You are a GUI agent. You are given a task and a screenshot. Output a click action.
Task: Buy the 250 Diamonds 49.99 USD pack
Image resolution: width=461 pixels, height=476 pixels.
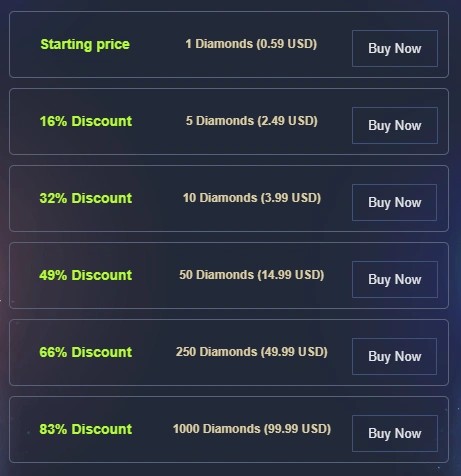click(x=394, y=357)
